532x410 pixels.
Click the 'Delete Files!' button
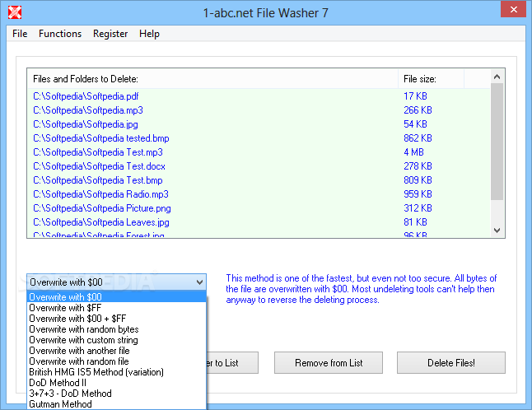(451, 363)
